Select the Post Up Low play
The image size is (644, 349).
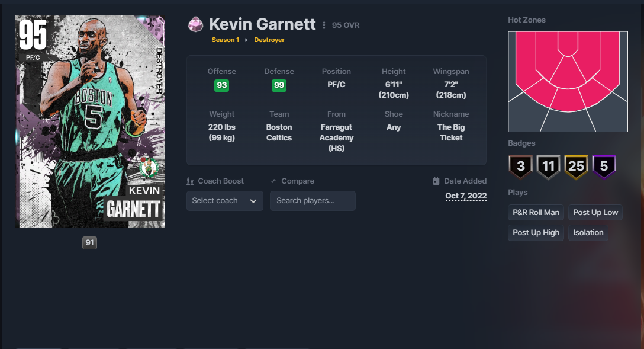[x=595, y=213]
